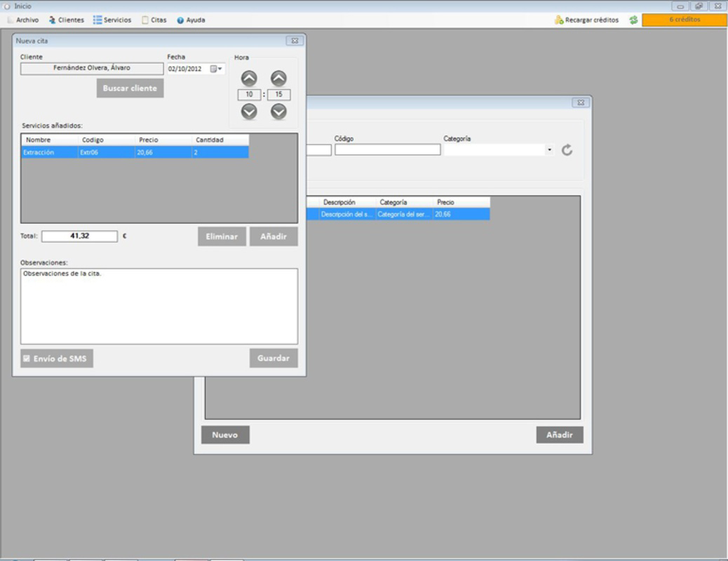The image size is (728, 561).
Task: Click the green refresh credits icon
Action: point(633,20)
